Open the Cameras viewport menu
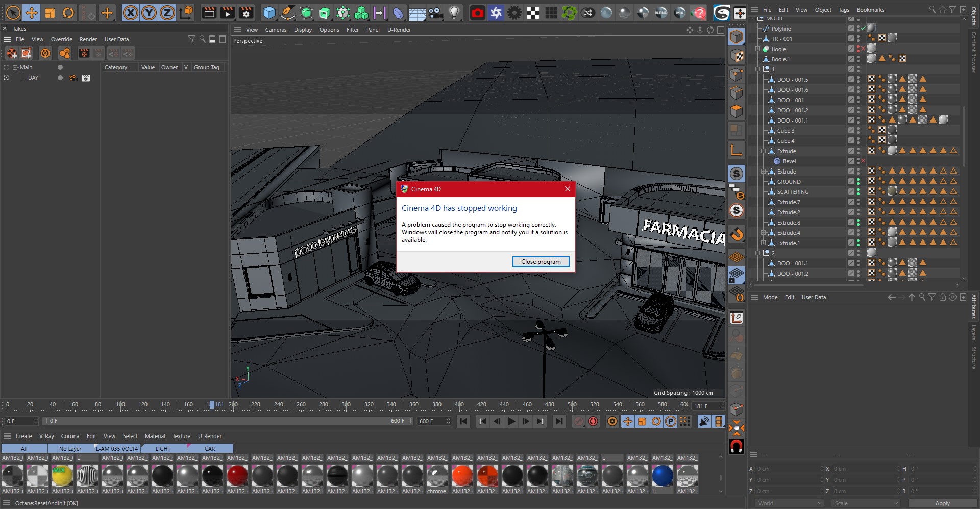This screenshot has height=509, width=980. pyautogui.click(x=276, y=30)
